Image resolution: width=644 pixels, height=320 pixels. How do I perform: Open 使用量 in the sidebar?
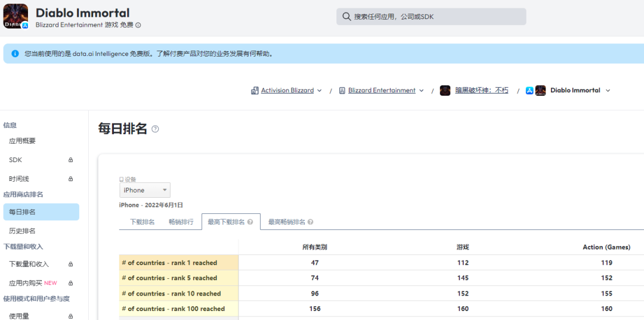pos(19,316)
